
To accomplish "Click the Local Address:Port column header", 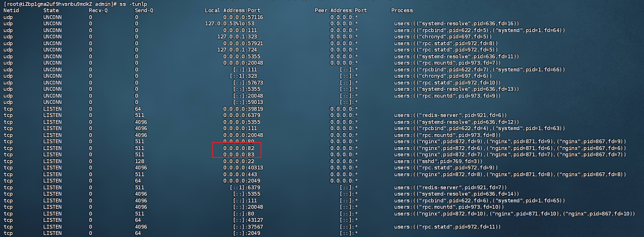I will (x=232, y=10).
